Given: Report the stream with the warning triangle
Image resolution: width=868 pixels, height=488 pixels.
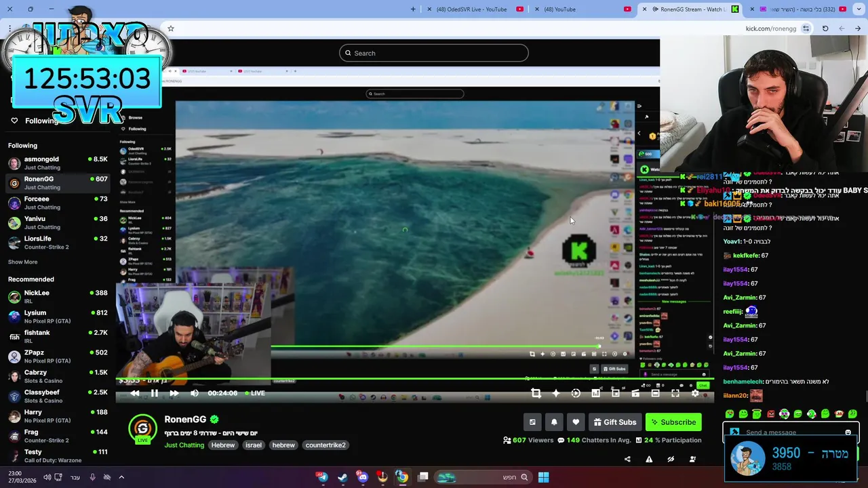Looking at the screenshot, I should 649,459.
